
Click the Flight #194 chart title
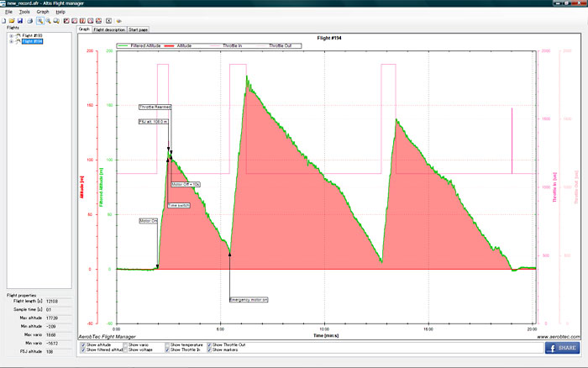(x=329, y=38)
